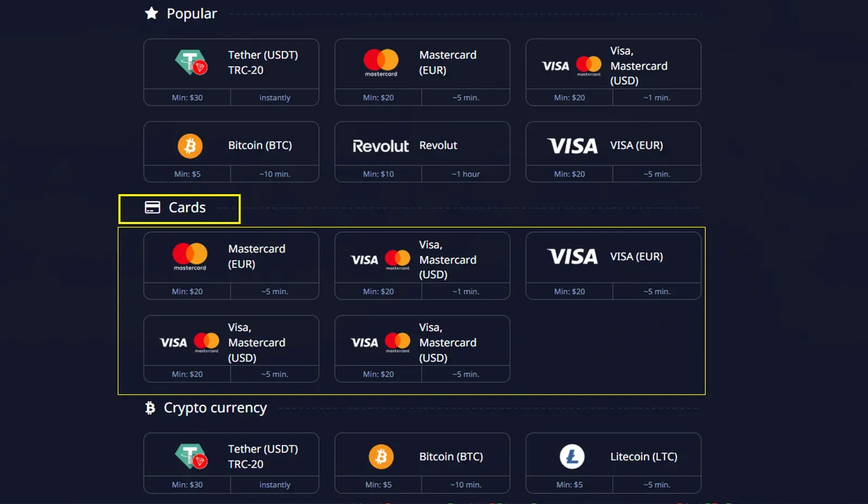868x504 pixels.
Task: Choose the Litecoin (LTC) payment option
Action: 643,457
